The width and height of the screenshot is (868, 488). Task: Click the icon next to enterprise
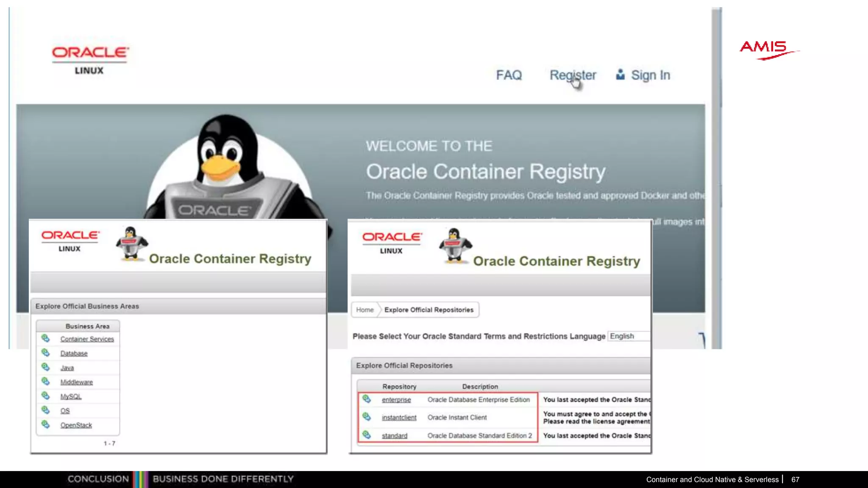367,399
